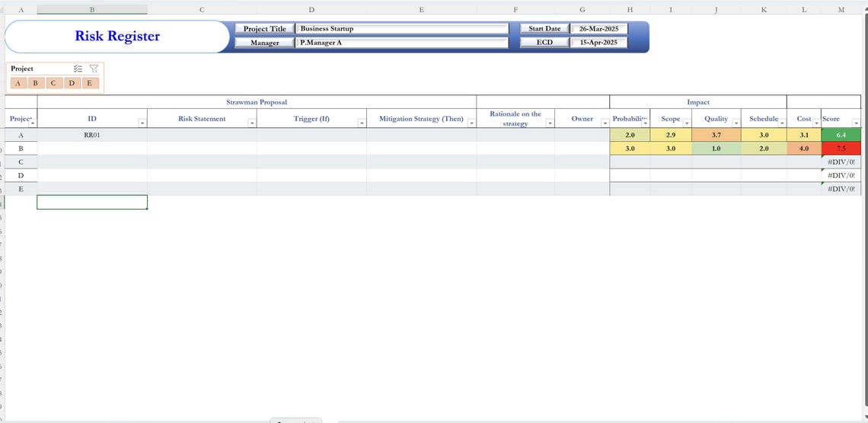Open the Trigger (If) filter dropdown
The image size is (868, 423).
tap(362, 123)
